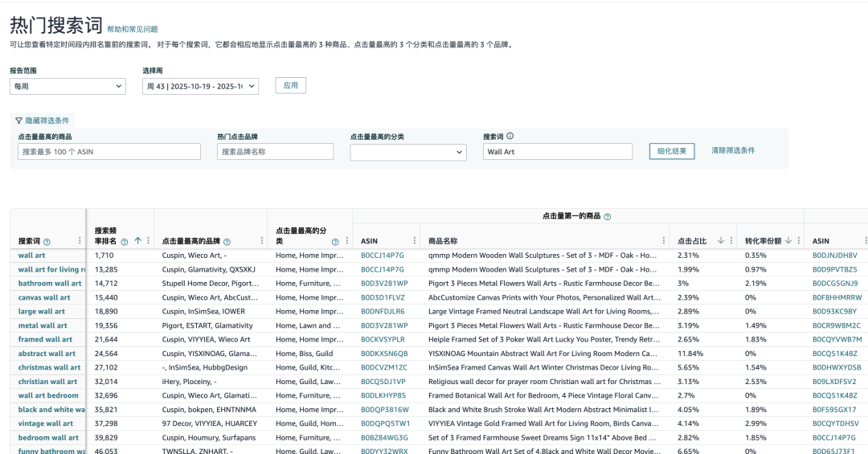868x454 pixels.
Task: Open column menu for 商品名称 header
Action: [664, 240]
